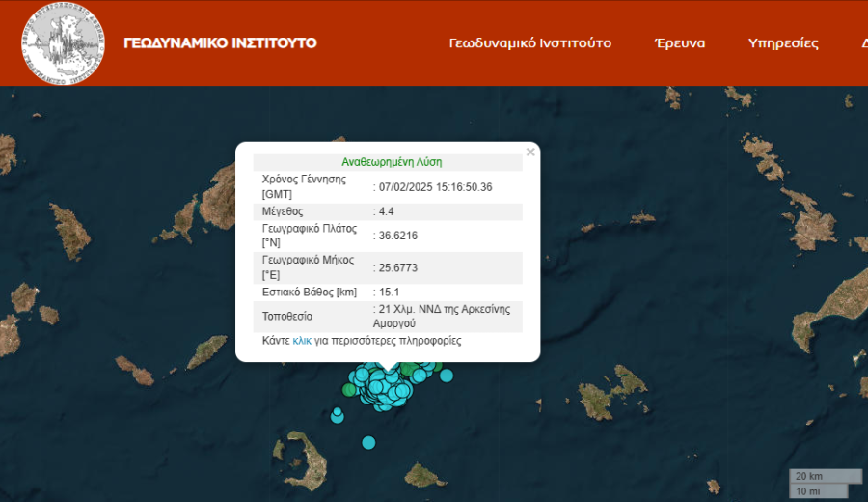Select the latitude value 36.6216
This screenshot has width=868, height=502.
397,237
